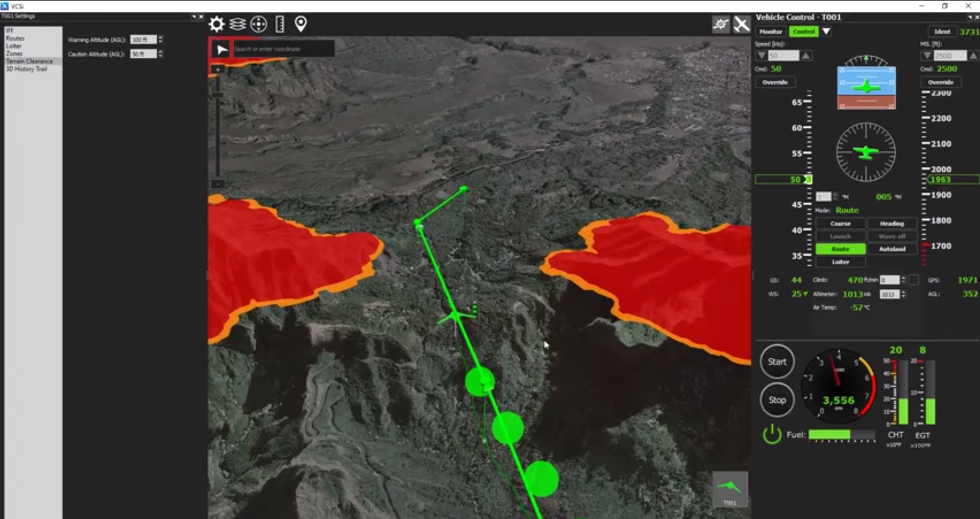Click the altimeter 1013 input field

coord(890,294)
